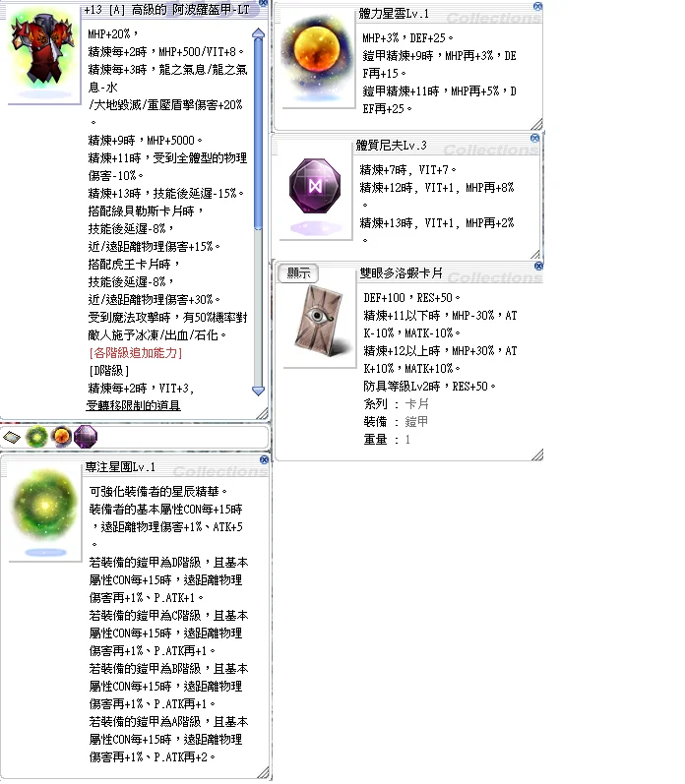This screenshot has width=685, height=784.
Task: Click the red [各階級追加能力] text
Action: pos(135,353)
